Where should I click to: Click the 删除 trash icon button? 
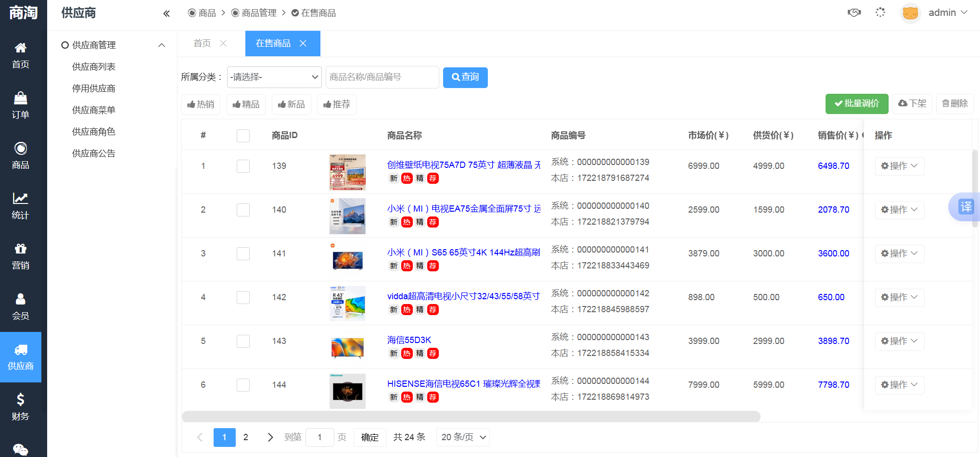click(955, 103)
